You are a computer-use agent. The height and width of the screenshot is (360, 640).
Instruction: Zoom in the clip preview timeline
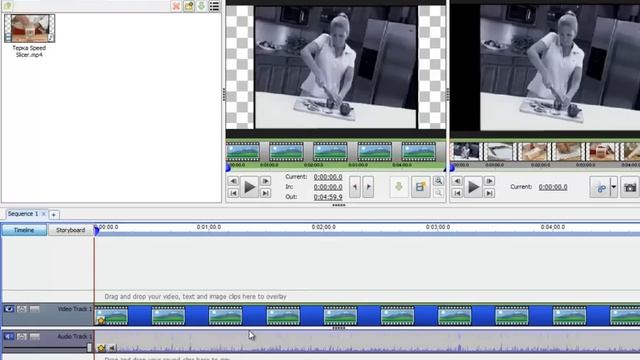438,181
